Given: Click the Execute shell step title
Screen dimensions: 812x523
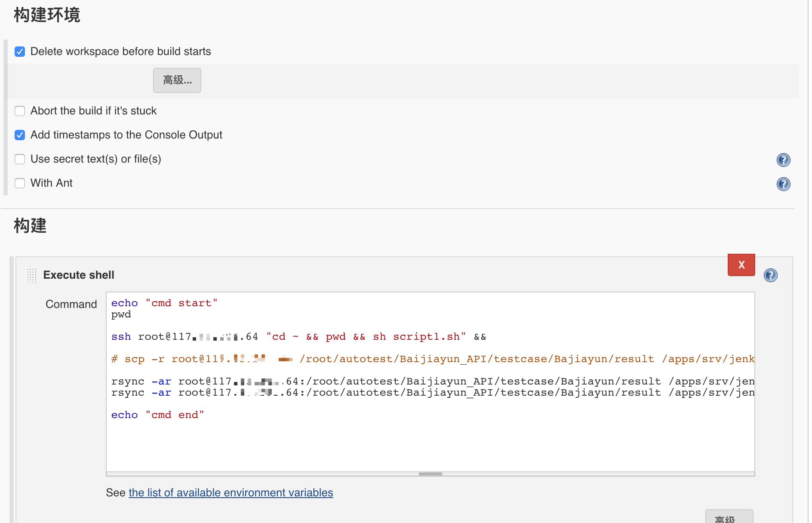Looking at the screenshot, I should point(79,275).
